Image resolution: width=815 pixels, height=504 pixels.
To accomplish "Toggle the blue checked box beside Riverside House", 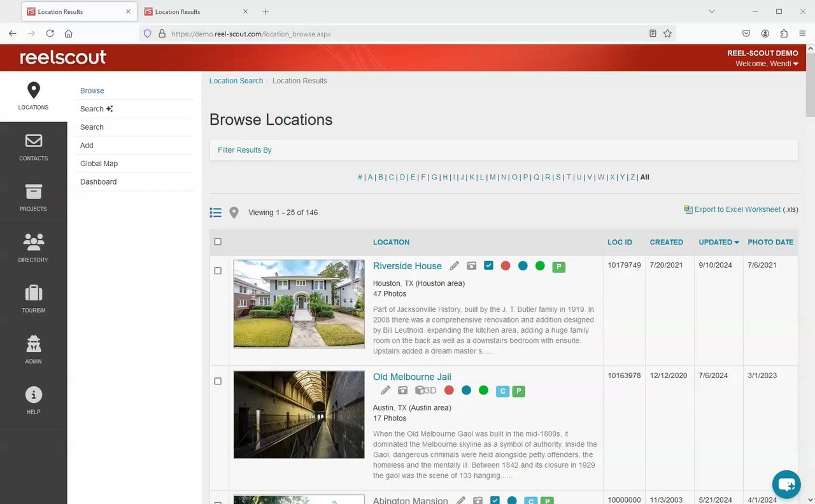I will click(x=488, y=265).
